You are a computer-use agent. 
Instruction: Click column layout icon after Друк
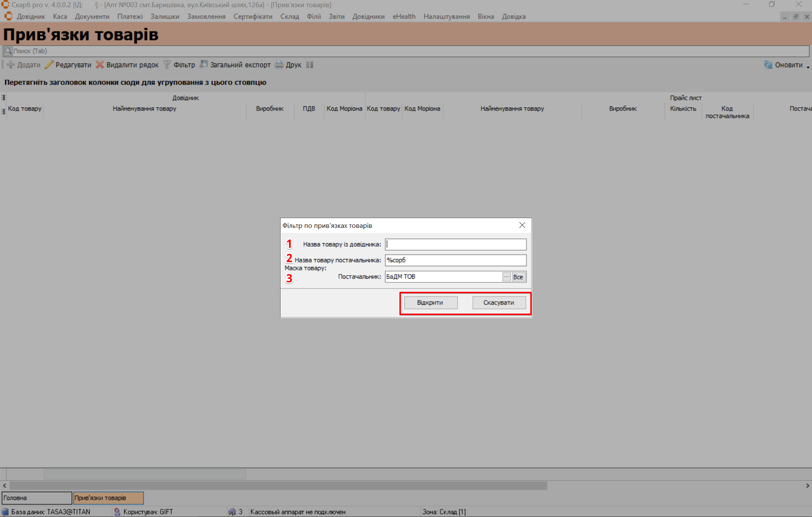point(310,65)
